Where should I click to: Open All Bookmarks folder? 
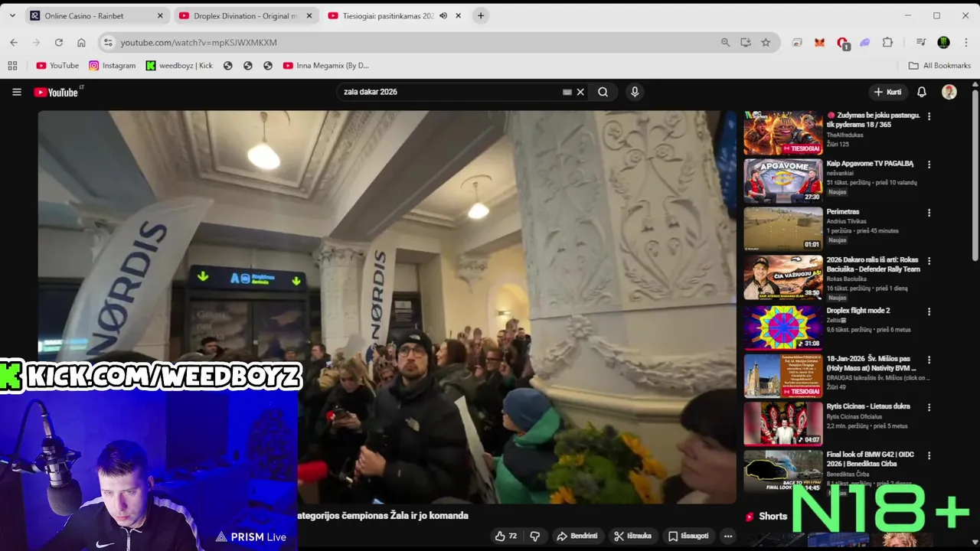click(939, 66)
